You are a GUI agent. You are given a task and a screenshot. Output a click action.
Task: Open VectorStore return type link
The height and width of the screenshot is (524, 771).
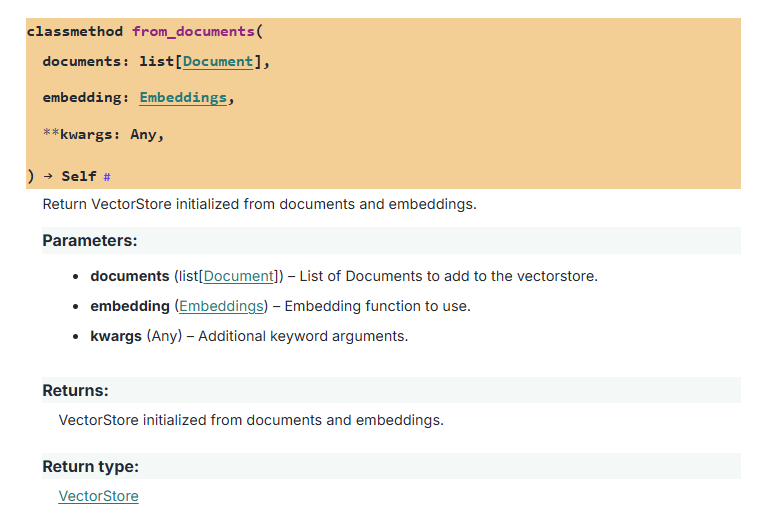98,496
